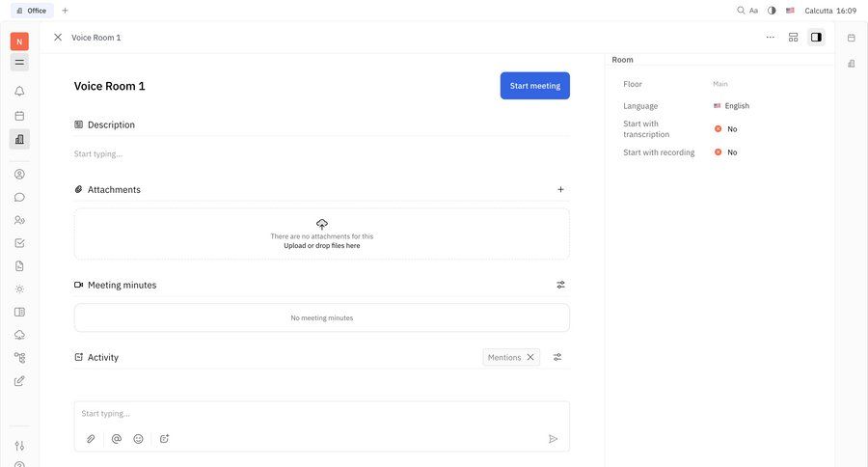Open the cloud drive icon in the sidebar
The height and width of the screenshot is (467, 868).
pyautogui.click(x=19, y=335)
